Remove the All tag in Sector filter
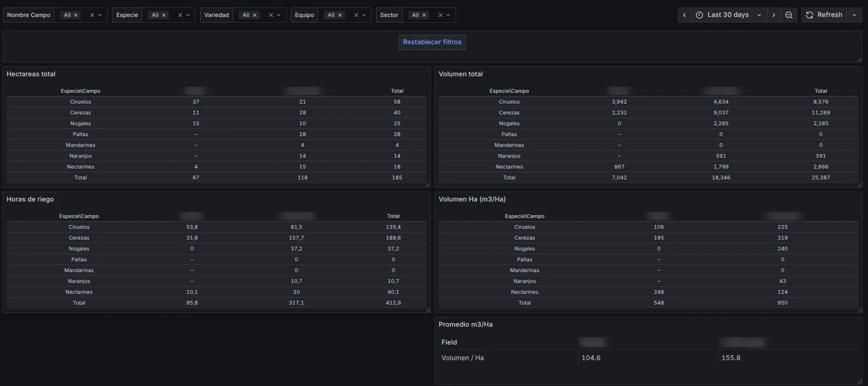The width and height of the screenshot is (868, 386). pos(424,15)
